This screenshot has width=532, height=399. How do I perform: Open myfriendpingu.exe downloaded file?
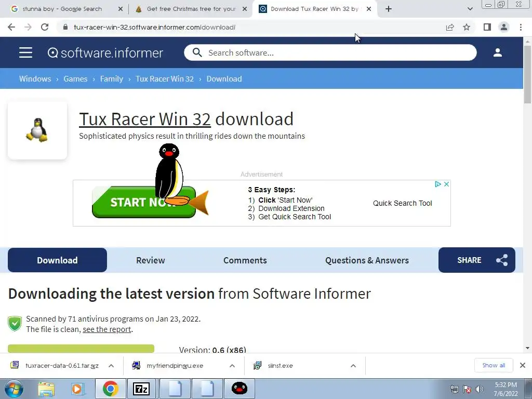(175, 365)
